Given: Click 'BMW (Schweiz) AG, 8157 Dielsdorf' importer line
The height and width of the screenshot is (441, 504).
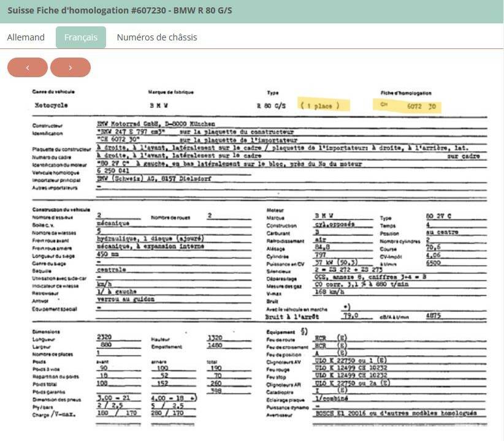Looking at the screenshot, I should (x=154, y=179).
